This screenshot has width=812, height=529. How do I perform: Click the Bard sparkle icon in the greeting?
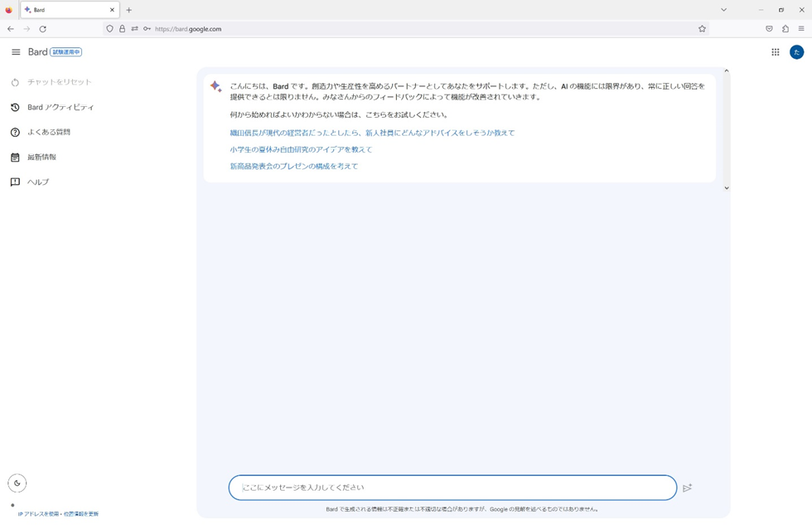[x=216, y=86]
